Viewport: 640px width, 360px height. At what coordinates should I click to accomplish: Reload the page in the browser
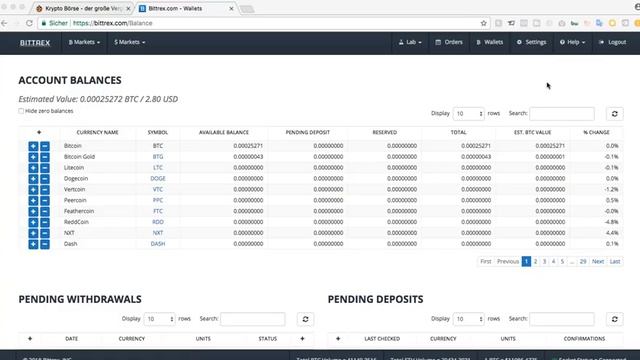(x=29, y=23)
